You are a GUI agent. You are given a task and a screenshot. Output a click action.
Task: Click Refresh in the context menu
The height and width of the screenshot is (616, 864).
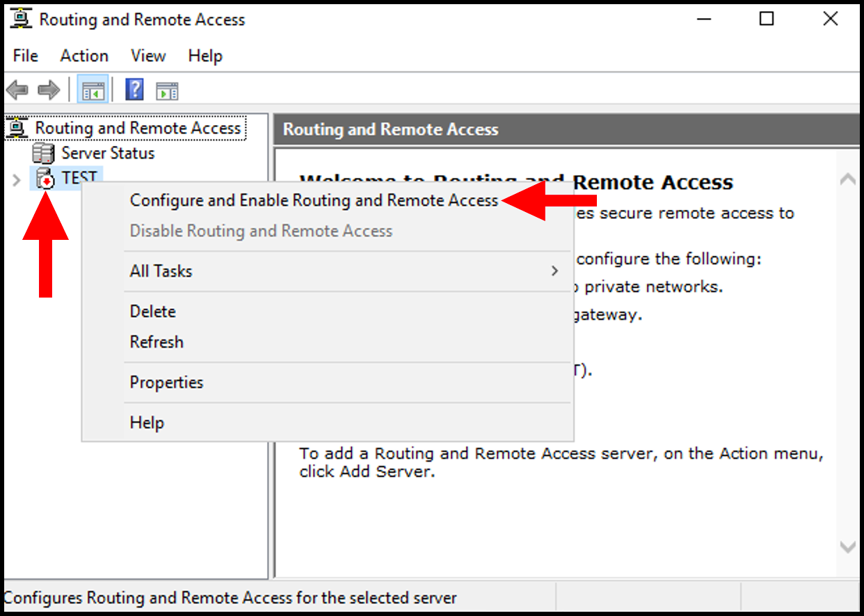tap(157, 342)
